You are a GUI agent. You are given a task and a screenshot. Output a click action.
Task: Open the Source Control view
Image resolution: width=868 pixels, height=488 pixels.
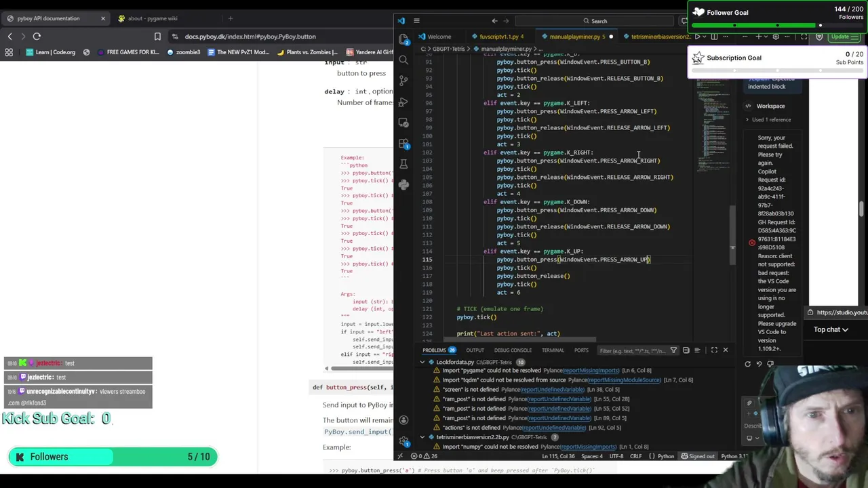(x=403, y=81)
